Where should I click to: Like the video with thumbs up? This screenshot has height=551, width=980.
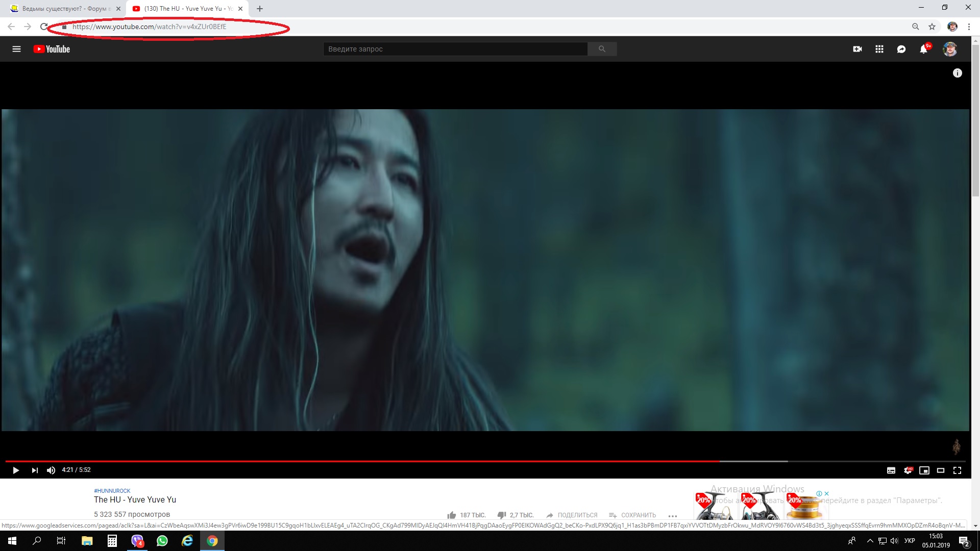(452, 515)
